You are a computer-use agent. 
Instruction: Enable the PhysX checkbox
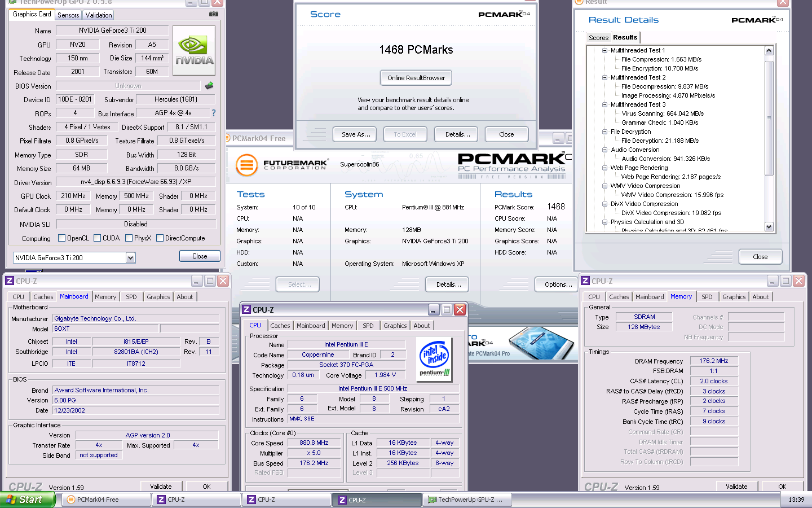click(x=129, y=238)
